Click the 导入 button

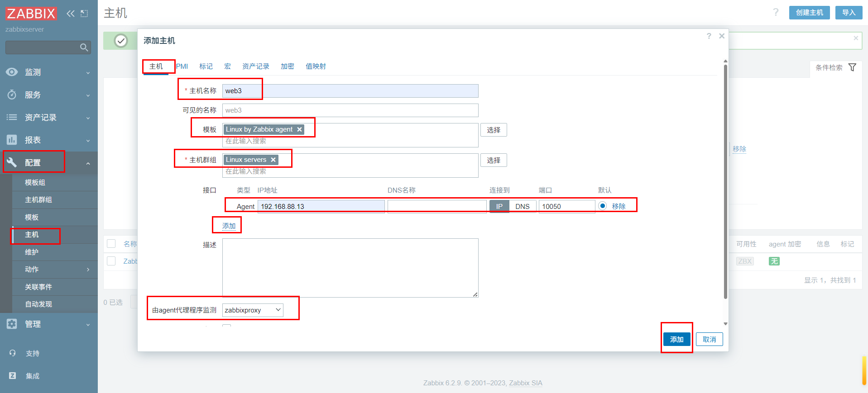click(x=849, y=13)
